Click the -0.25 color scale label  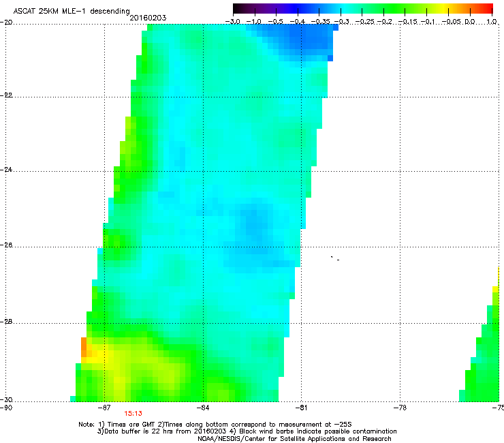(365, 22)
